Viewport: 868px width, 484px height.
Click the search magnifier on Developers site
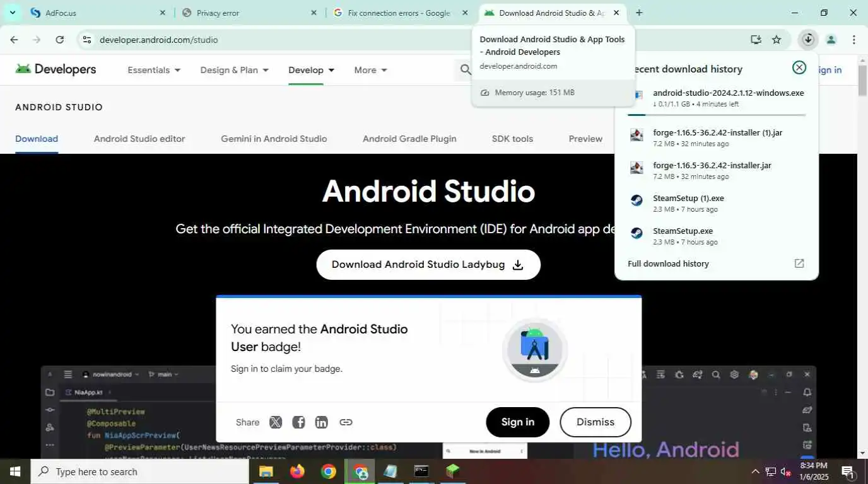[466, 70]
